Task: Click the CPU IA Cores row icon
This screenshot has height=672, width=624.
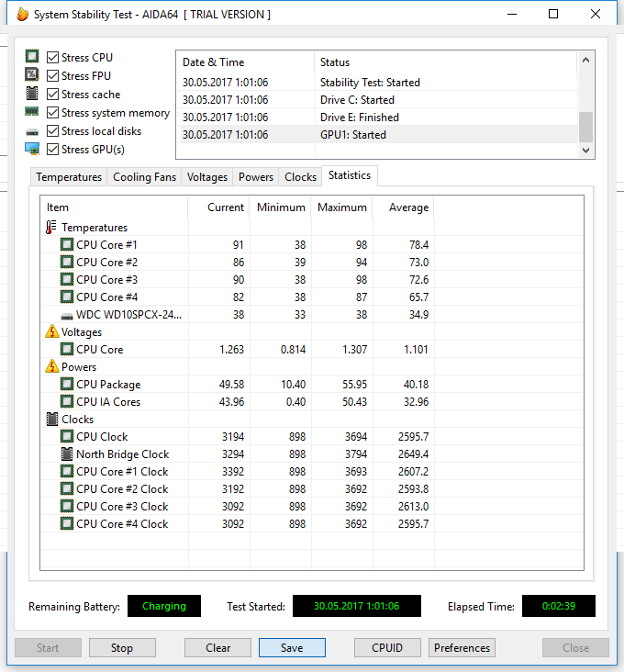Action: (x=67, y=401)
